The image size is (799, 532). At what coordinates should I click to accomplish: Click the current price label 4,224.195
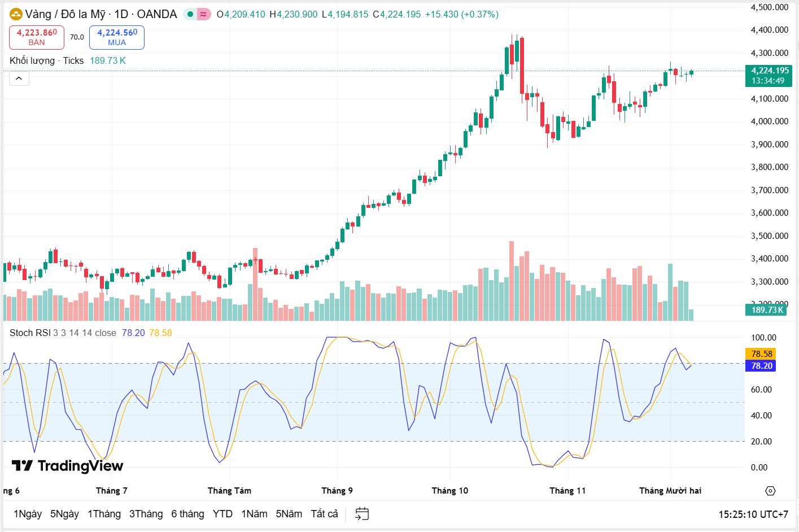tap(769, 71)
